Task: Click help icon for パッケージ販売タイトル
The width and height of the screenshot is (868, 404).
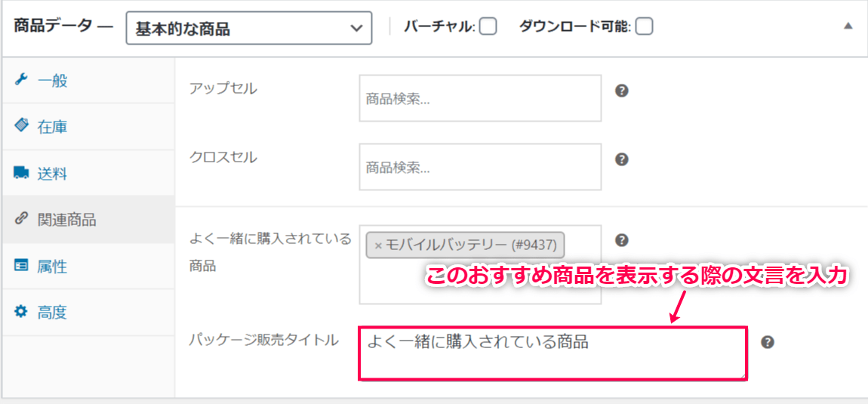Action: pyautogui.click(x=768, y=342)
